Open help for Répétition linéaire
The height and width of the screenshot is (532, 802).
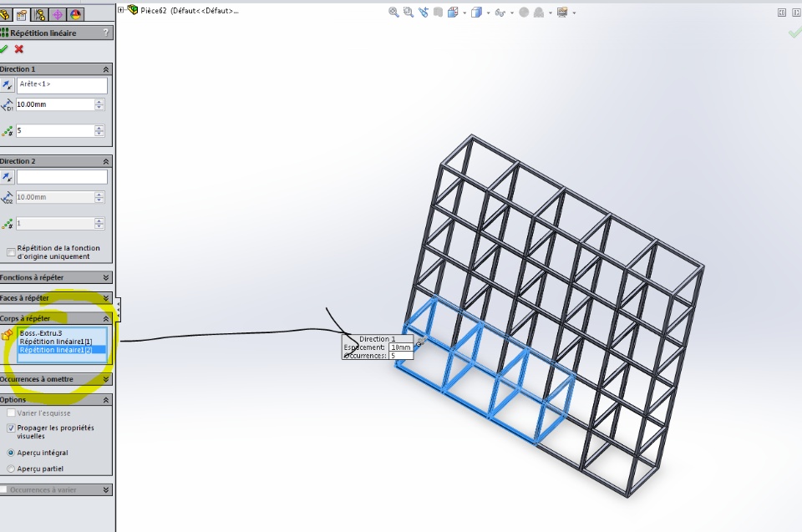pos(106,33)
